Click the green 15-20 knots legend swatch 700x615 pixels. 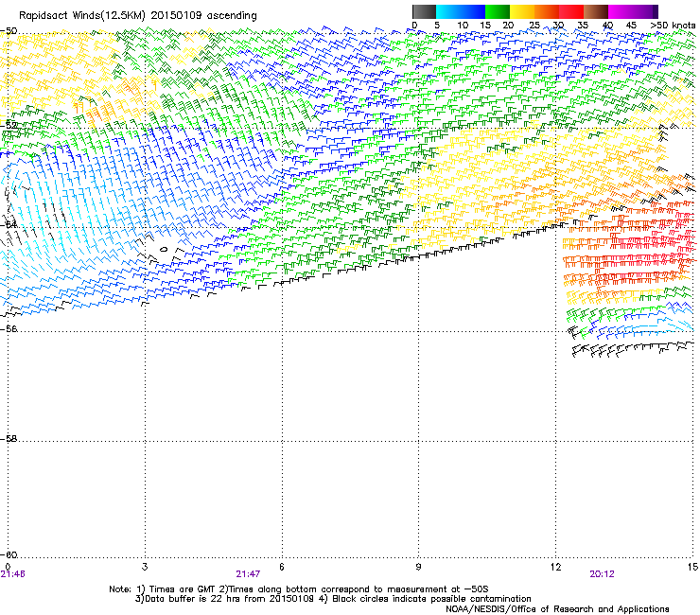(x=498, y=11)
